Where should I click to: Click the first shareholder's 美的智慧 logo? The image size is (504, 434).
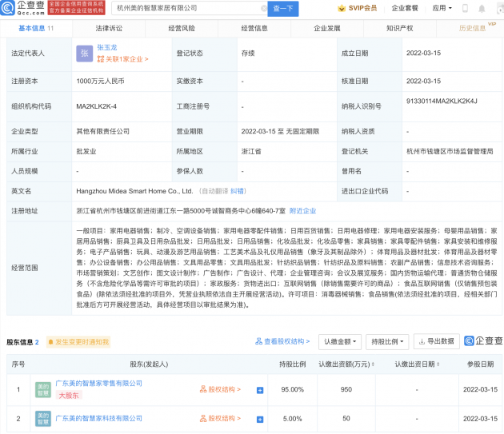[42, 389]
